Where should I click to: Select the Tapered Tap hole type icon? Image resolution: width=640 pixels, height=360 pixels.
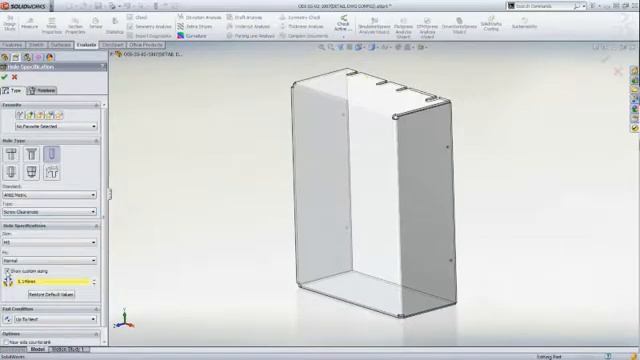click(x=31, y=172)
